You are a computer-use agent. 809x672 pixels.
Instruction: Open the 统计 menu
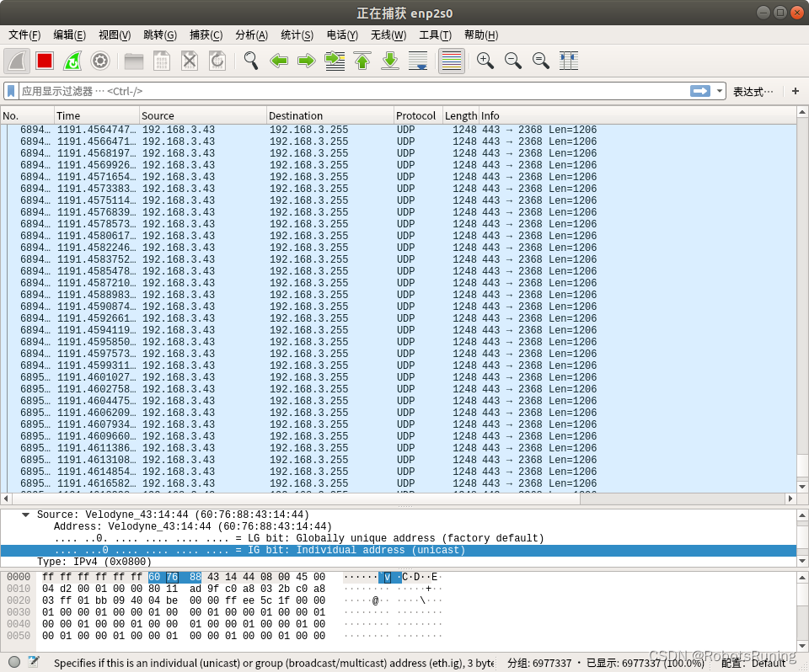(x=297, y=35)
